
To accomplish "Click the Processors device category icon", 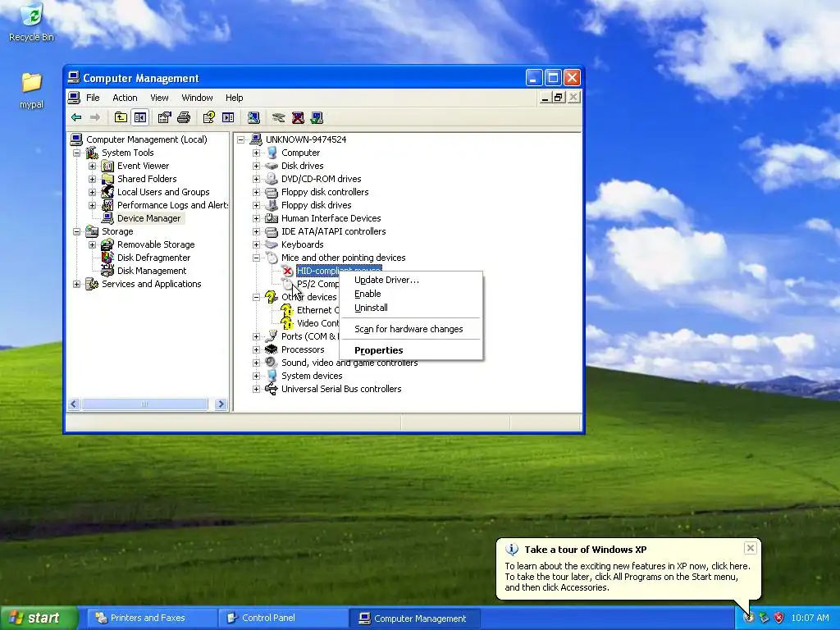I will [272, 349].
